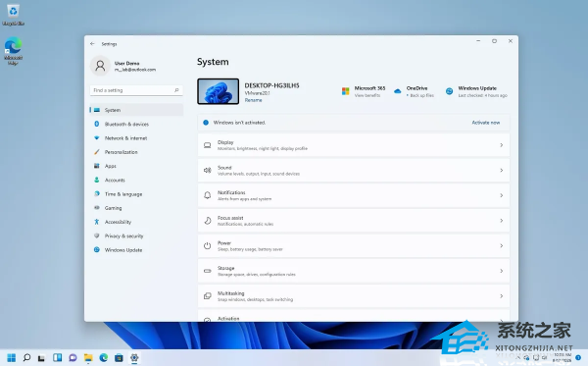
Task: Select System in the sidebar
Action: click(x=136, y=110)
